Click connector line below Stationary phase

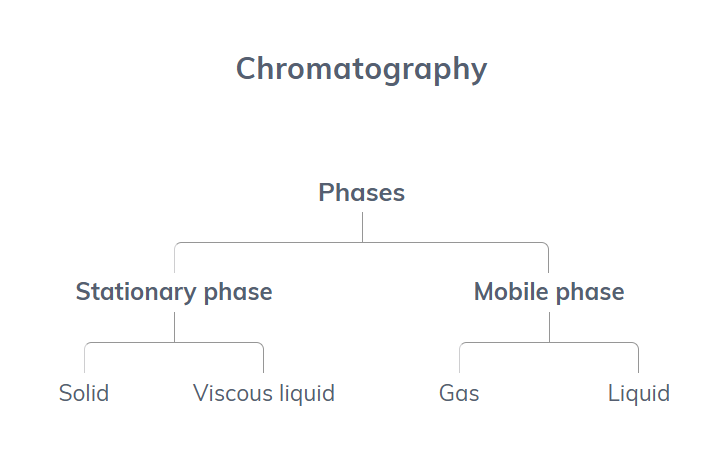click(x=174, y=327)
